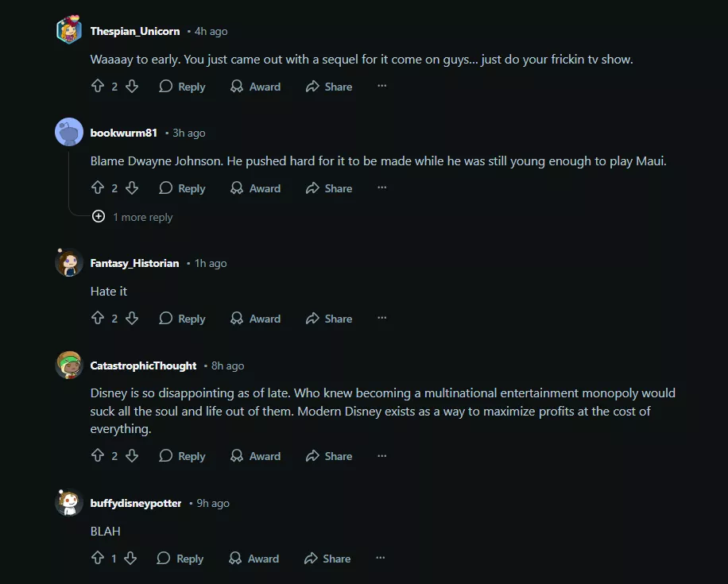Open more options on buffydisneypotter's comment
The width and height of the screenshot is (728, 584).
click(380, 559)
